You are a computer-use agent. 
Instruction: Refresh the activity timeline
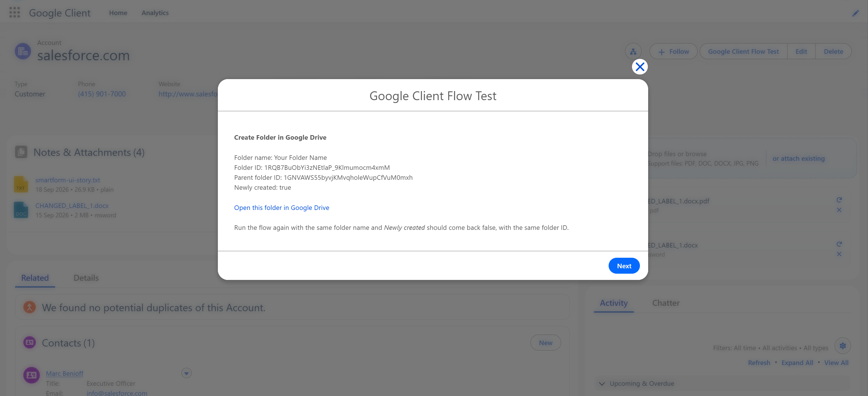pos(759,363)
